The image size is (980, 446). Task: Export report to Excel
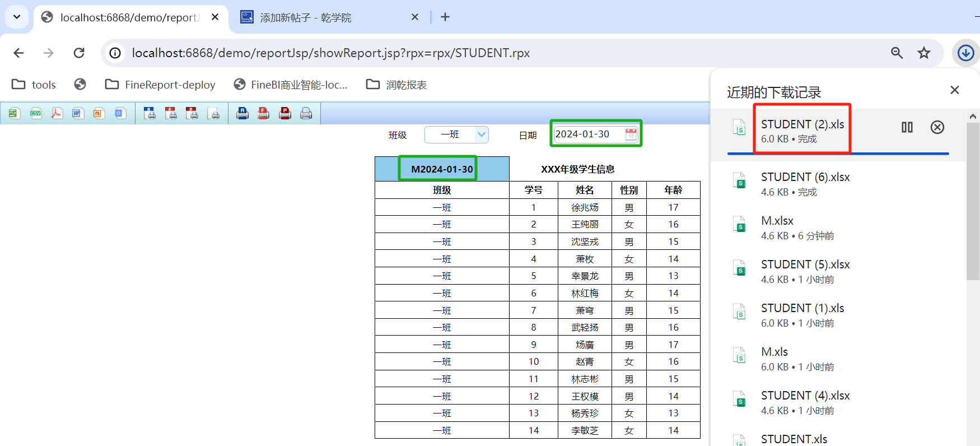coord(14,114)
